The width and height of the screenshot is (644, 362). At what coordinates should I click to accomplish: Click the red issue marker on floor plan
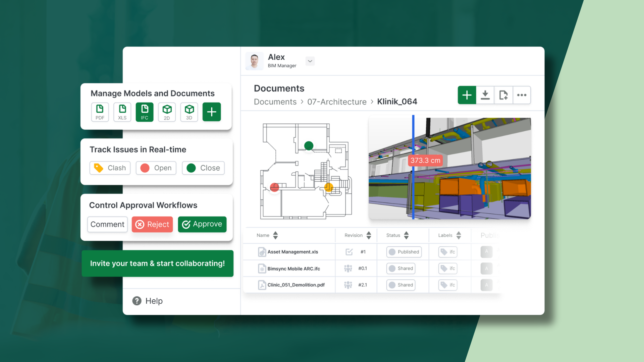275,187
